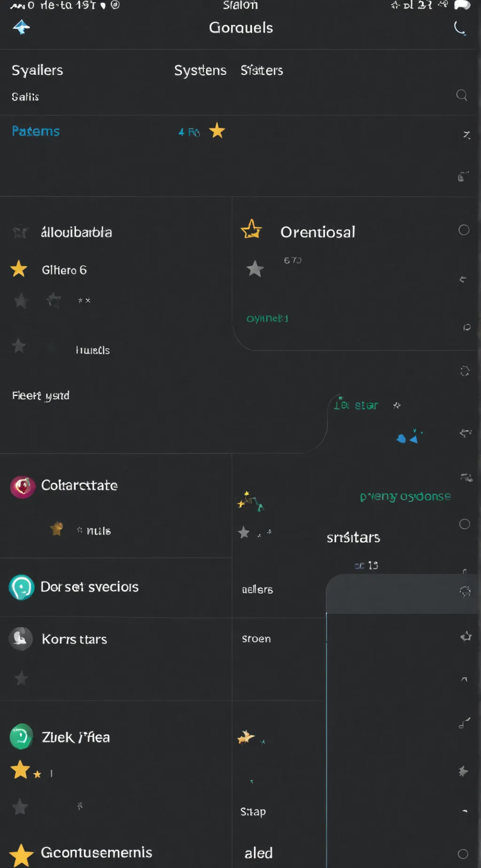Click the red Coltarcttate avatar icon
The height and width of the screenshot is (868, 481).
pos(23,487)
